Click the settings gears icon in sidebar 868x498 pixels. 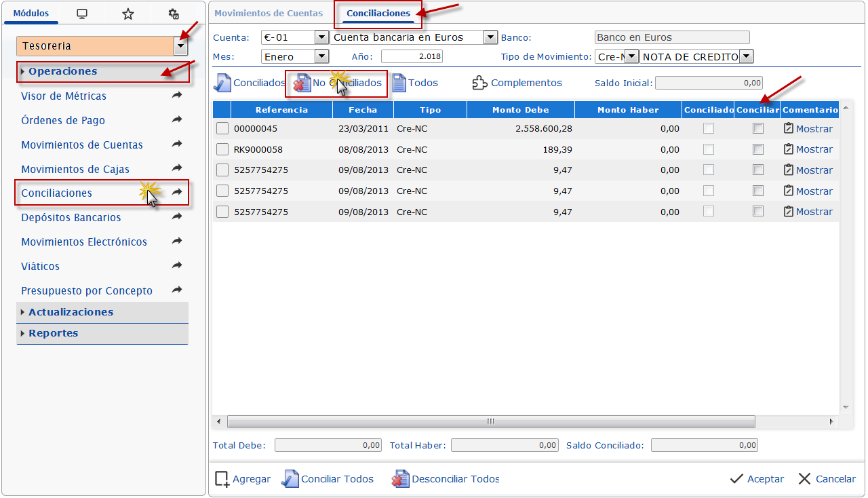pos(174,14)
